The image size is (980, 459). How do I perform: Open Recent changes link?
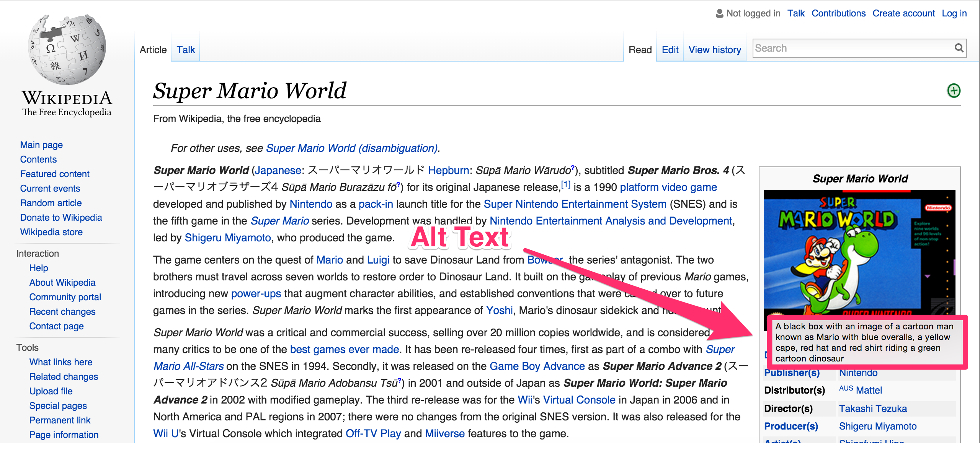[x=62, y=312]
